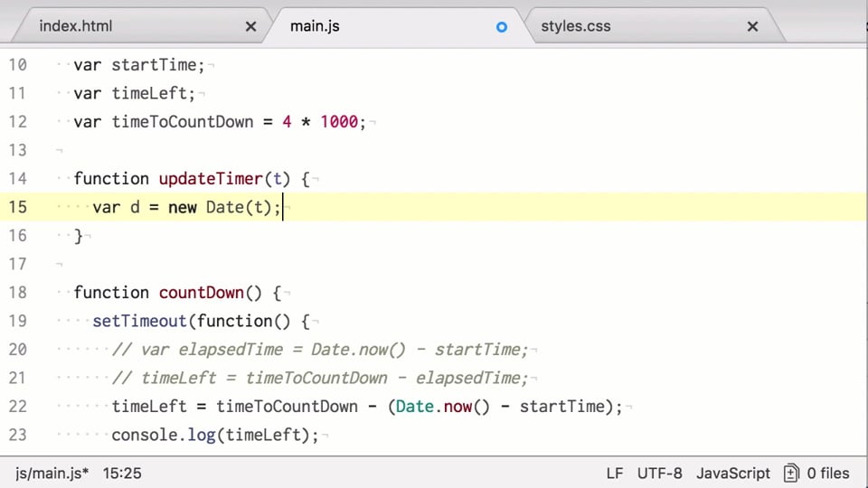Viewport: 868px width, 488px height.
Task: Close the styles.css tab
Action: (752, 26)
